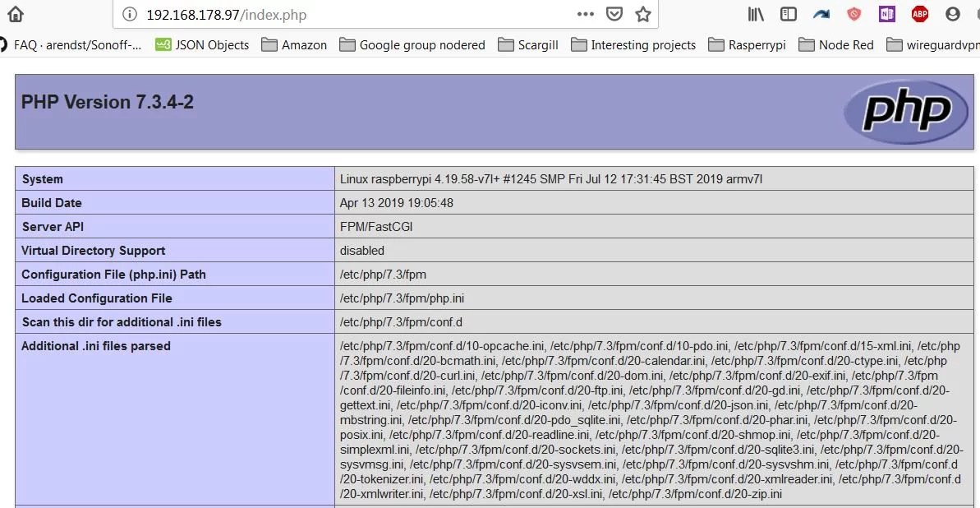Image resolution: width=980 pixels, height=508 pixels.
Task: Click the Server API label
Action: 53,227
